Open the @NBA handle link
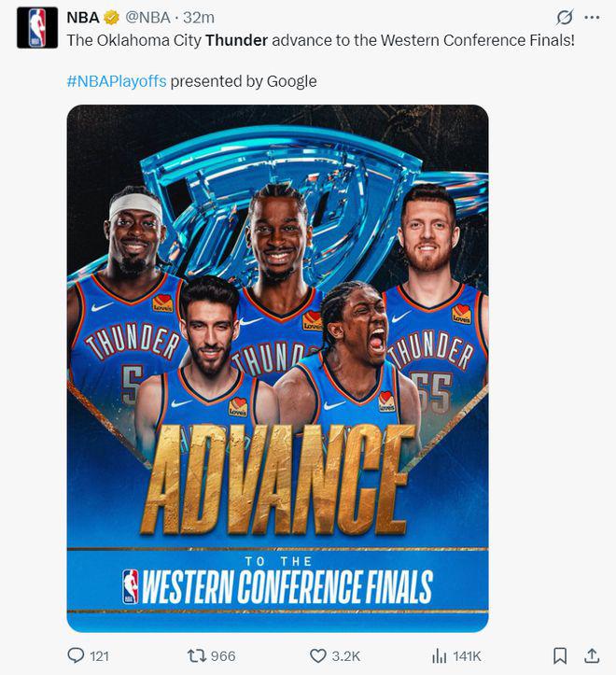This screenshot has height=675, width=616. [147, 18]
